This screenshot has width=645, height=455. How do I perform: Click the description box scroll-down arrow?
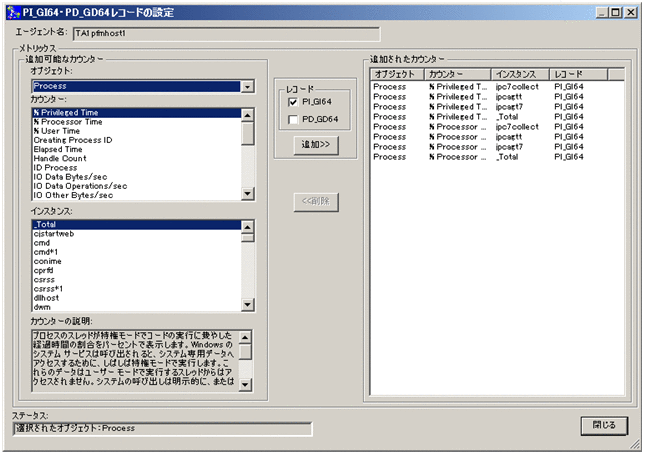[x=245, y=385]
